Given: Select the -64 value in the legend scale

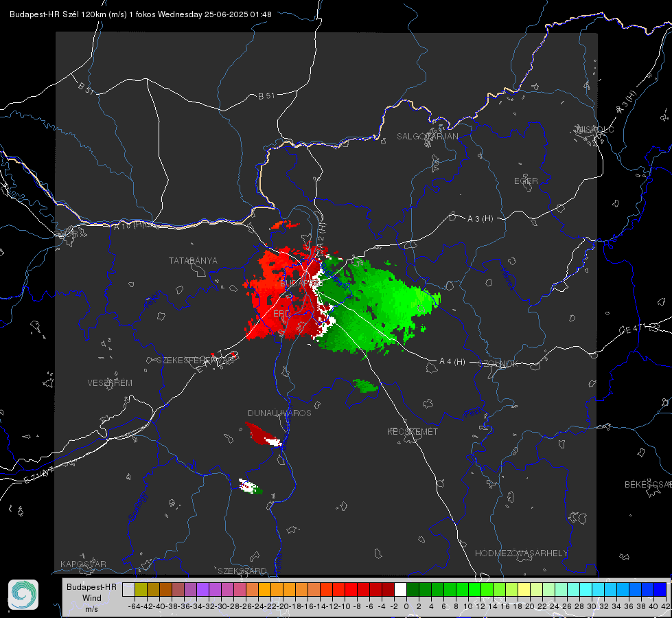Looking at the screenshot, I should coord(135,606).
